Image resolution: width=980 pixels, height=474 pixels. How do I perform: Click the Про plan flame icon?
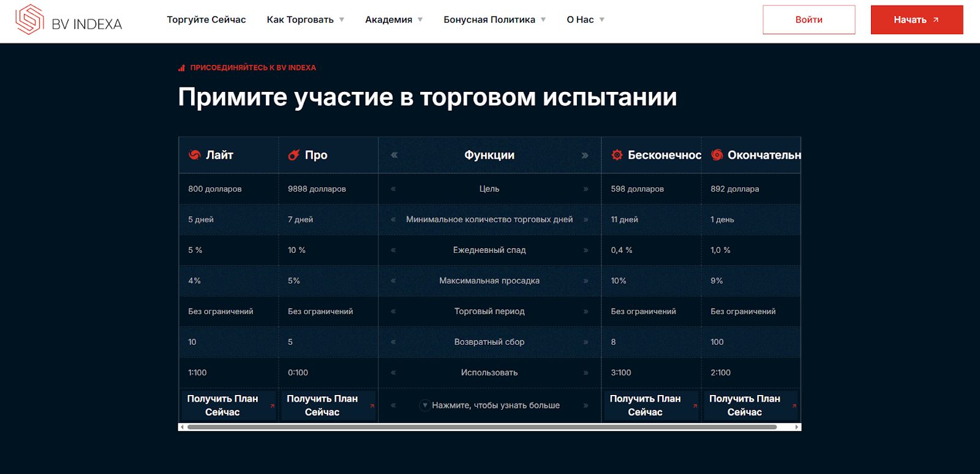pyautogui.click(x=294, y=155)
